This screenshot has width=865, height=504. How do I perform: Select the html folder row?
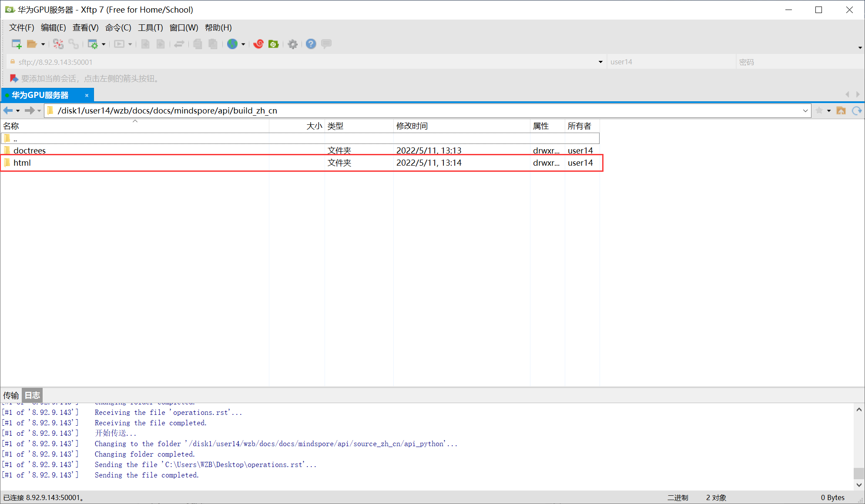click(x=22, y=163)
